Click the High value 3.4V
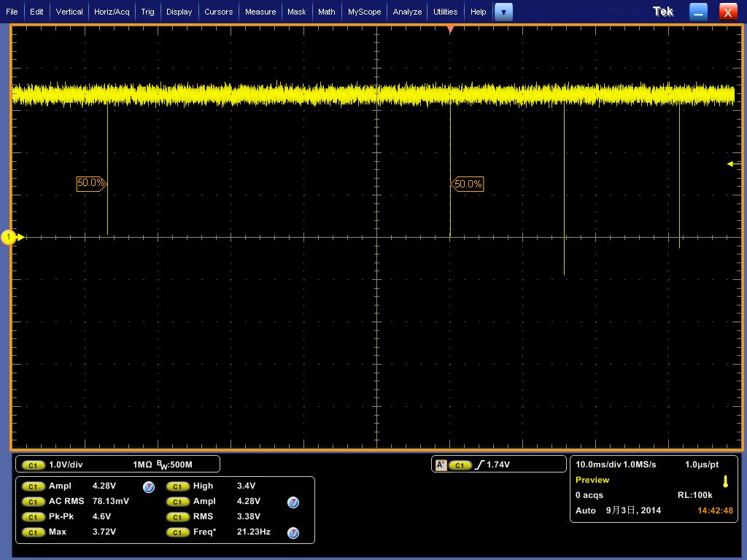The height and width of the screenshot is (560, 747). (x=246, y=486)
